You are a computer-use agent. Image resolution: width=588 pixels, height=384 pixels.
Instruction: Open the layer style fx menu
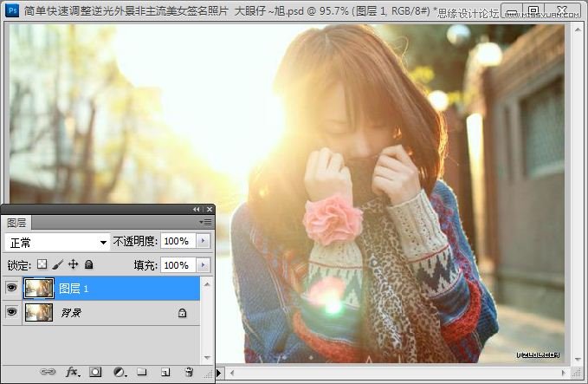(73, 372)
